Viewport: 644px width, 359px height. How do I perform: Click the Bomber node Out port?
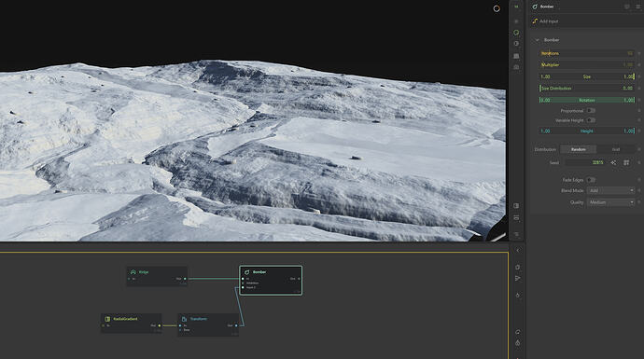(299, 279)
